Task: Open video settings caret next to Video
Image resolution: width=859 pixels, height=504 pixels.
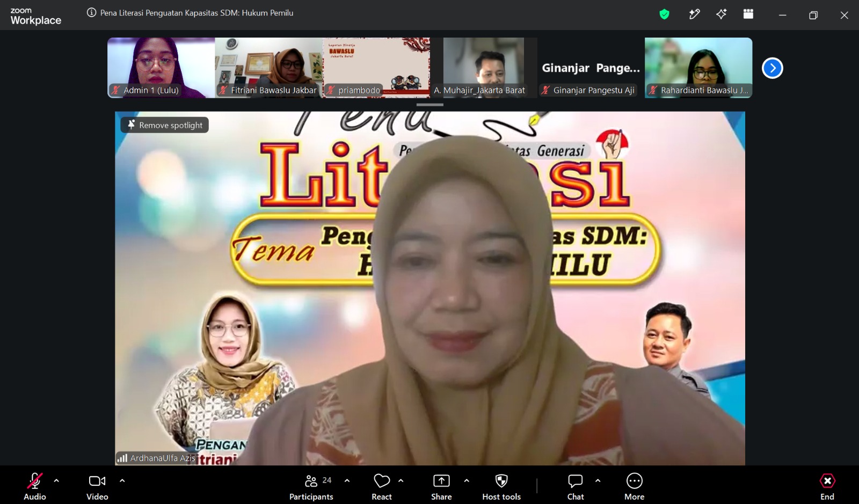Action: coord(122,480)
